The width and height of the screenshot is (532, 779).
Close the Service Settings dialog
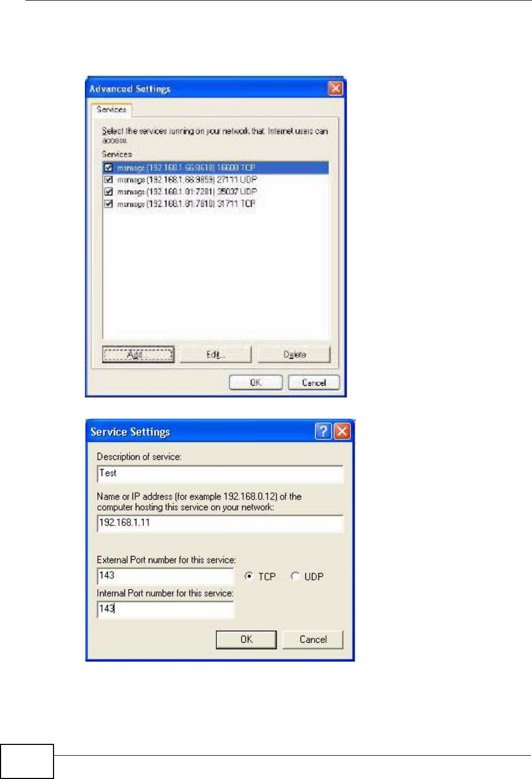(x=342, y=431)
